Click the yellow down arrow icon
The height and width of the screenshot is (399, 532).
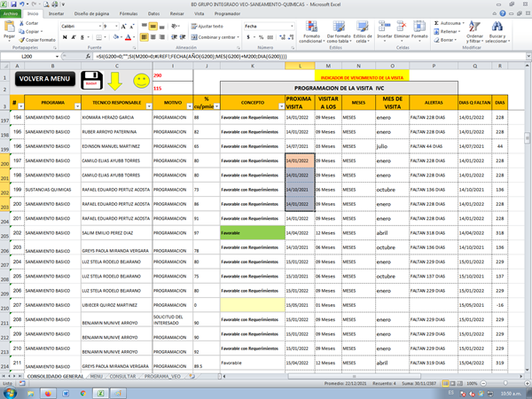115,81
